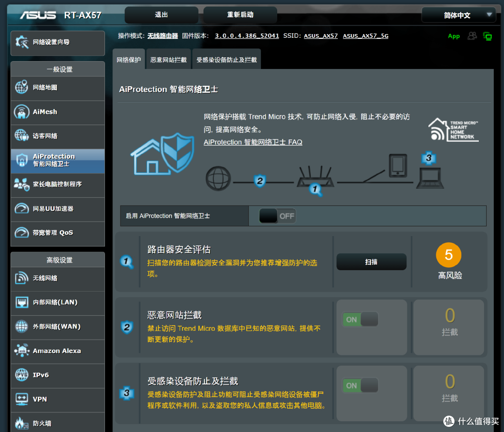
Task: Switch to the 受感染设备防止及拦截 tab
Action: click(x=227, y=59)
